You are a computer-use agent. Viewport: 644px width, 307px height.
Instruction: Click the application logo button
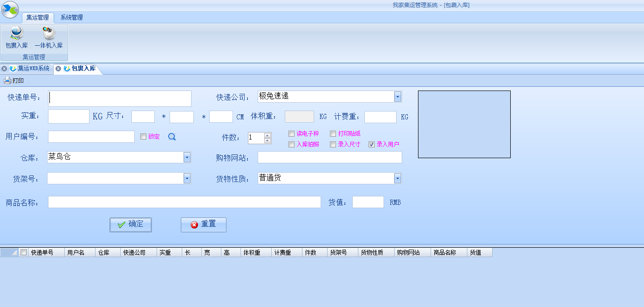click(10, 10)
